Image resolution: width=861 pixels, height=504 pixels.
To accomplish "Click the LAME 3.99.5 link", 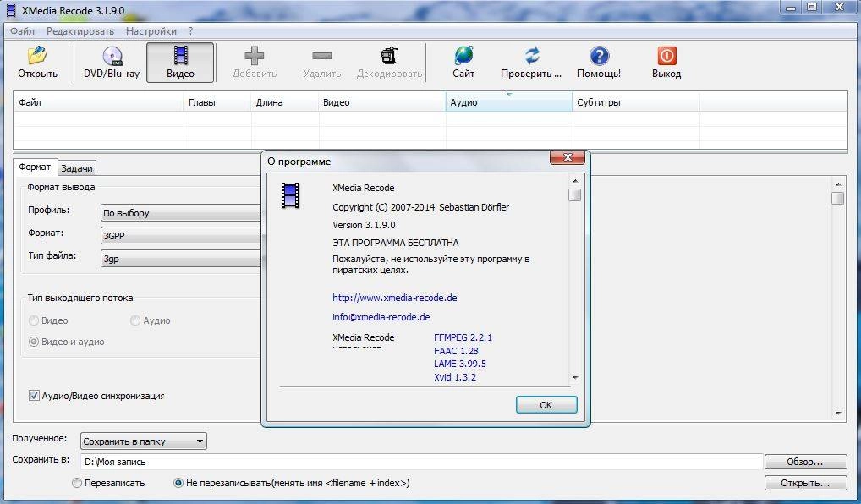I will point(459,364).
